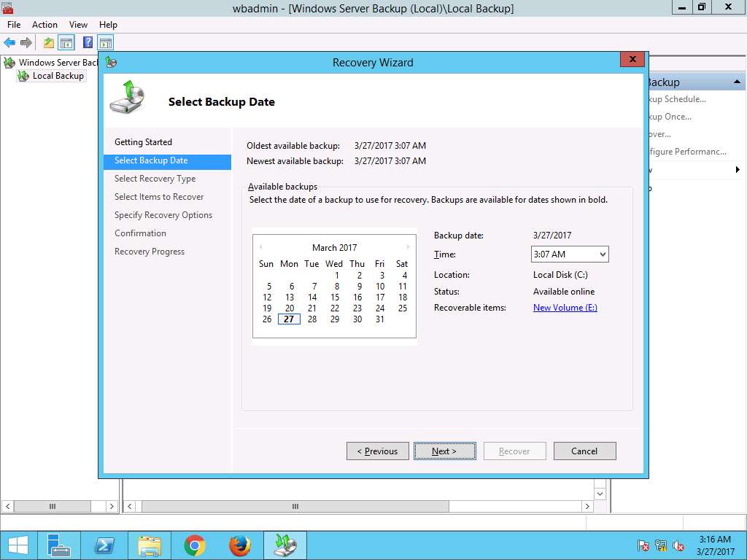Screen dimensions: 747x560
Task: Click Windows Server Backup taskbar icon
Action: click(x=285, y=545)
